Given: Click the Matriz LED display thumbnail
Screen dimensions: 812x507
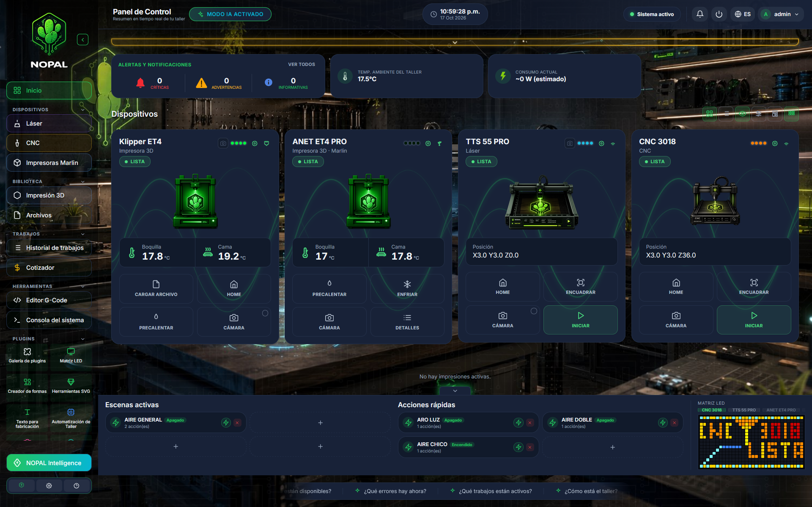Looking at the screenshot, I should (x=751, y=442).
